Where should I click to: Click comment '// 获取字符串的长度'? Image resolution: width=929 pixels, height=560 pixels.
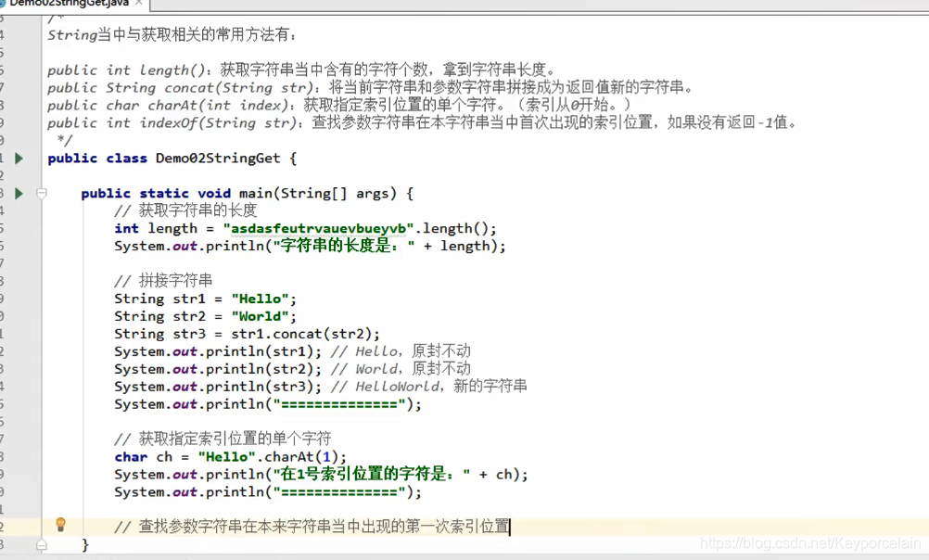(186, 210)
